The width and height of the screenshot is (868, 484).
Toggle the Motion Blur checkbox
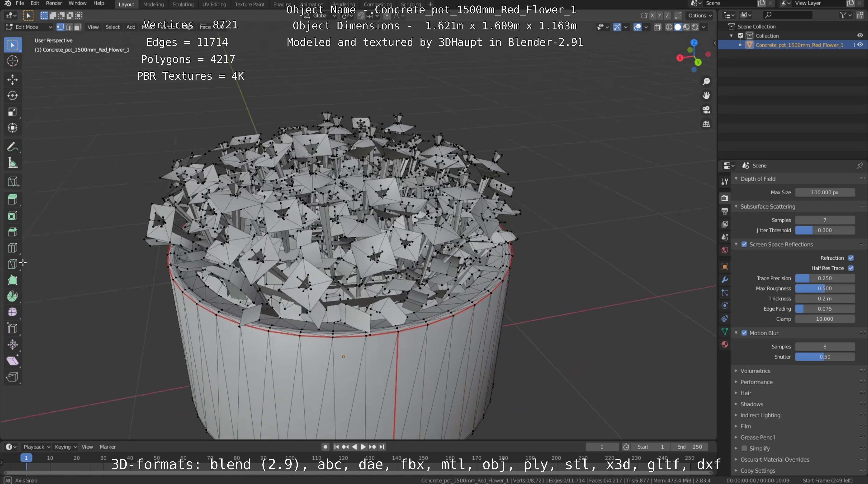[744, 333]
